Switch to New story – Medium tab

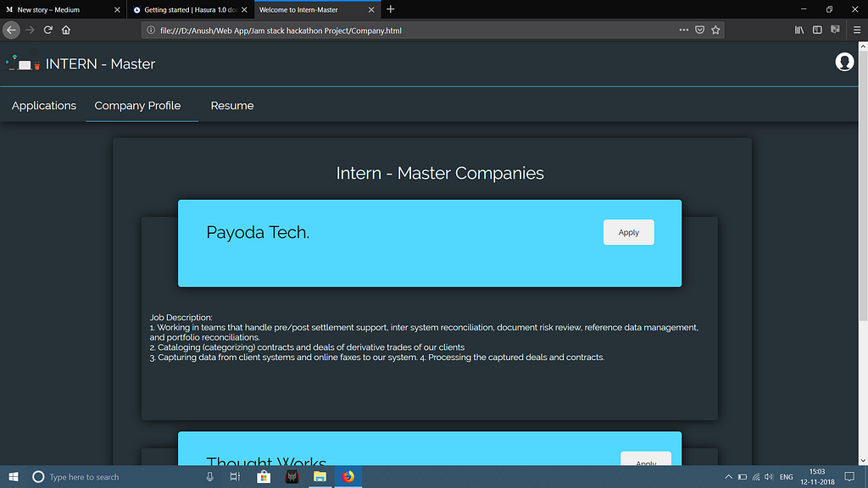point(63,9)
